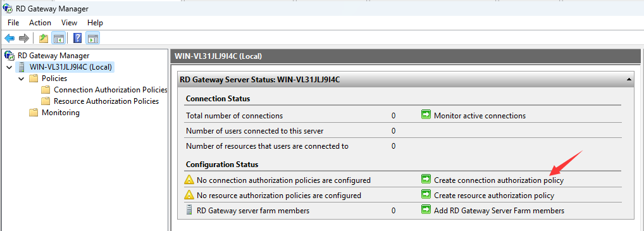Click warning icon for no resource authorization policies
Viewport: 644px width, 231px height.
(x=189, y=195)
